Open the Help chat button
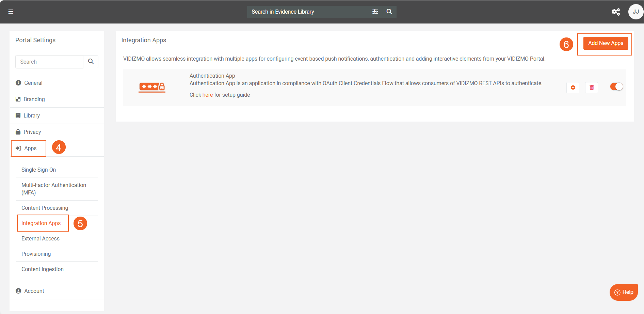Screen dimensions: 644x314 pos(624,292)
